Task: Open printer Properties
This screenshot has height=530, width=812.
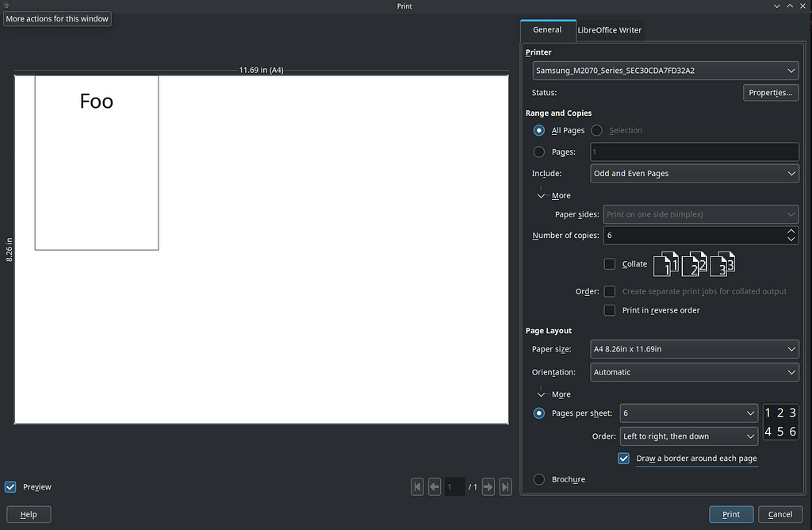Action: 771,93
